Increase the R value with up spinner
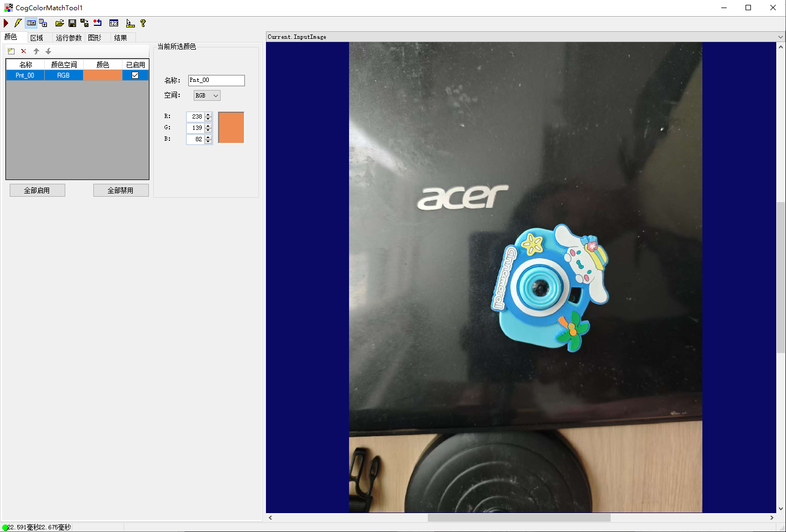Viewport: 786px width, 532px height. (x=208, y=114)
